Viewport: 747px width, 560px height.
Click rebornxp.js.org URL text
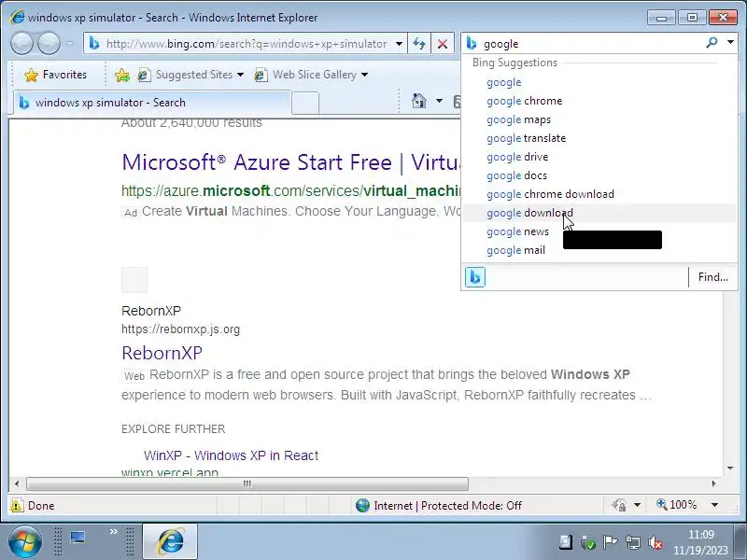pyautogui.click(x=180, y=329)
